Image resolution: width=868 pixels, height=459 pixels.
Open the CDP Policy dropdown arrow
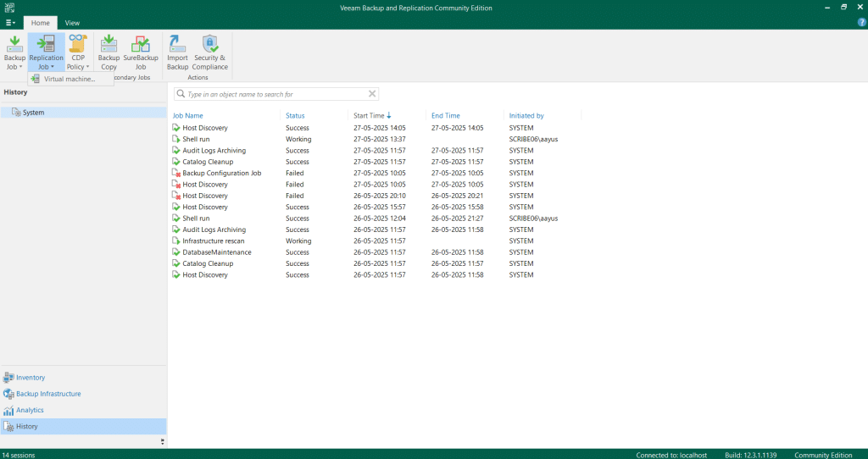87,67
